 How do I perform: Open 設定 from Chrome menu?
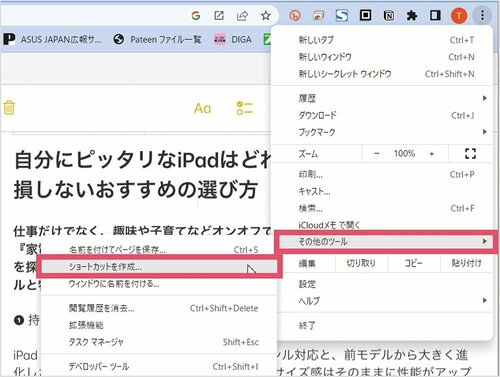click(x=382, y=284)
